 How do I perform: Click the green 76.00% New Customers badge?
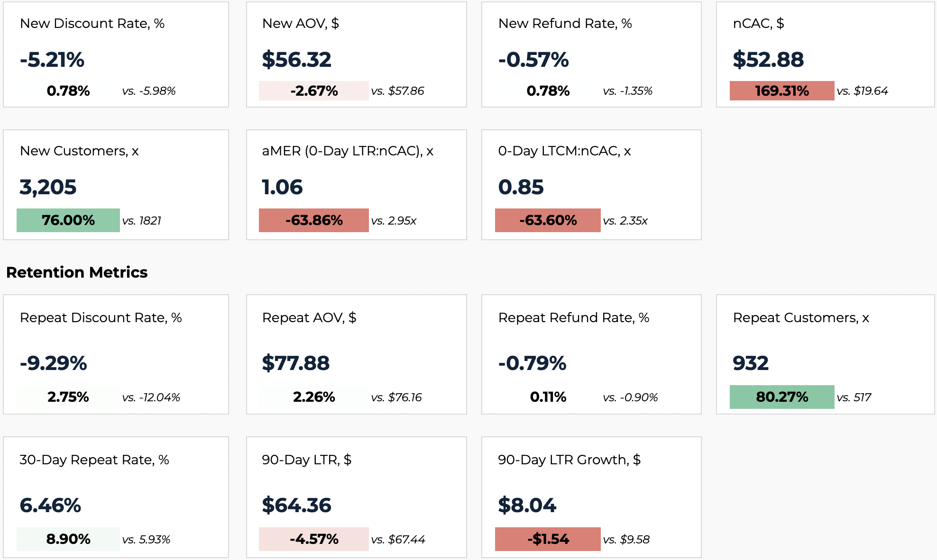[x=68, y=220]
